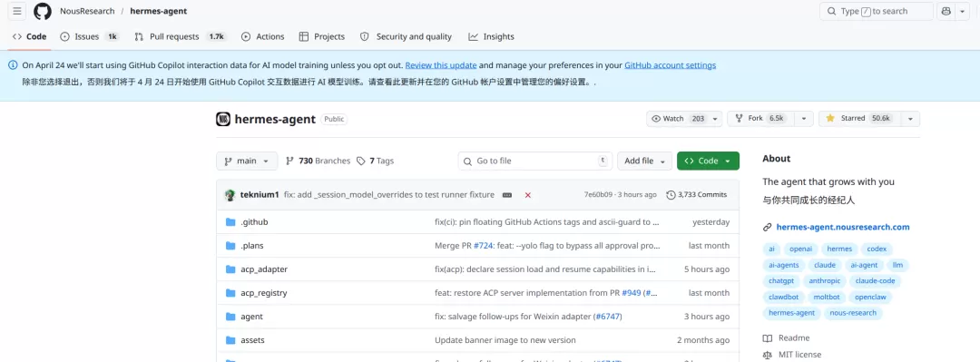
Task: Click the "Go to file" search field
Action: pyautogui.click(x=534, y=161)
